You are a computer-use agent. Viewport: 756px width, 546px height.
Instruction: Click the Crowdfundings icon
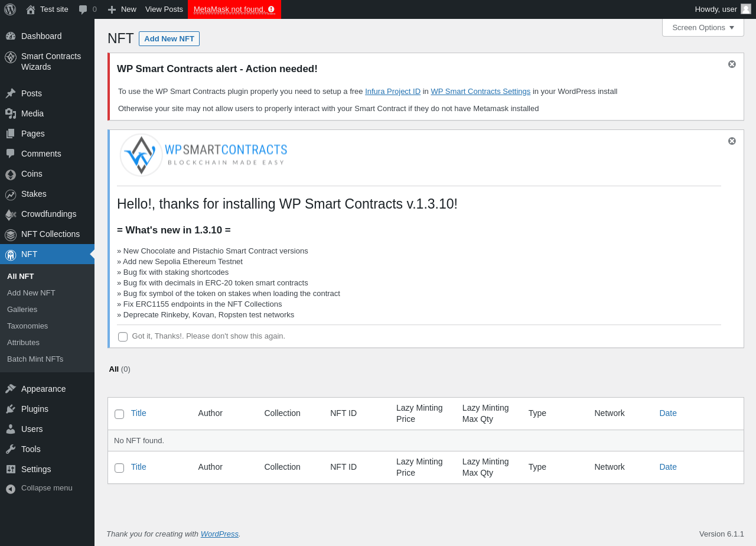click(x=11, y=214)
